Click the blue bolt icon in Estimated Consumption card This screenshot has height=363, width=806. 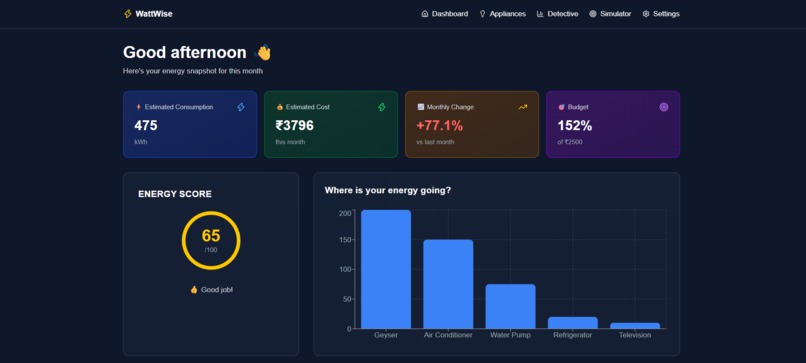pos(241,107)
